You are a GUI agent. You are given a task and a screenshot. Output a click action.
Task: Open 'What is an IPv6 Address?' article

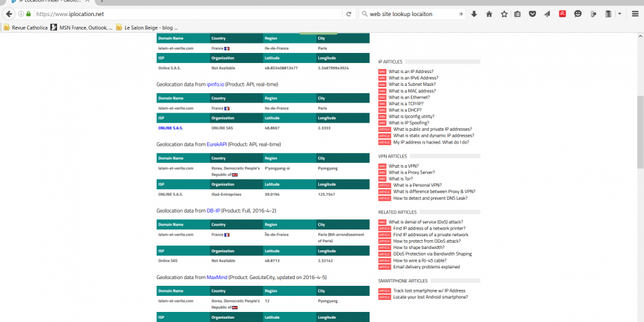(x=413, y=78)
